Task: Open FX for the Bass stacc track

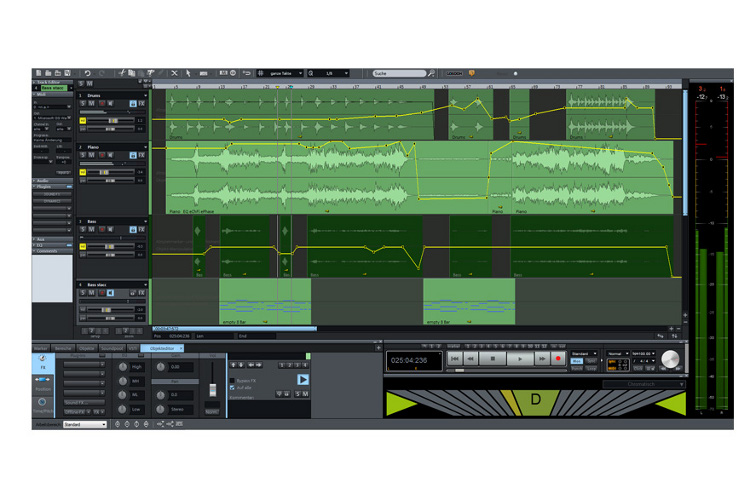Action: (142, 293)
